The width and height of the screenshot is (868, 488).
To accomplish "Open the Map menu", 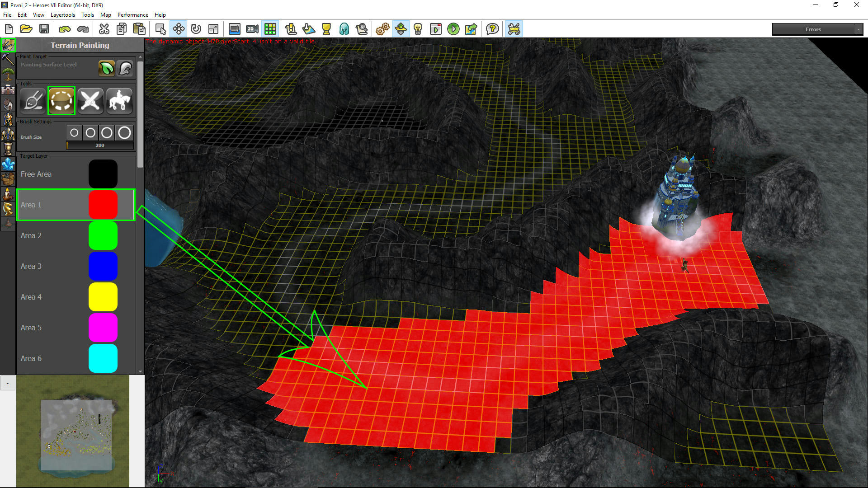I will click(106, 14).
